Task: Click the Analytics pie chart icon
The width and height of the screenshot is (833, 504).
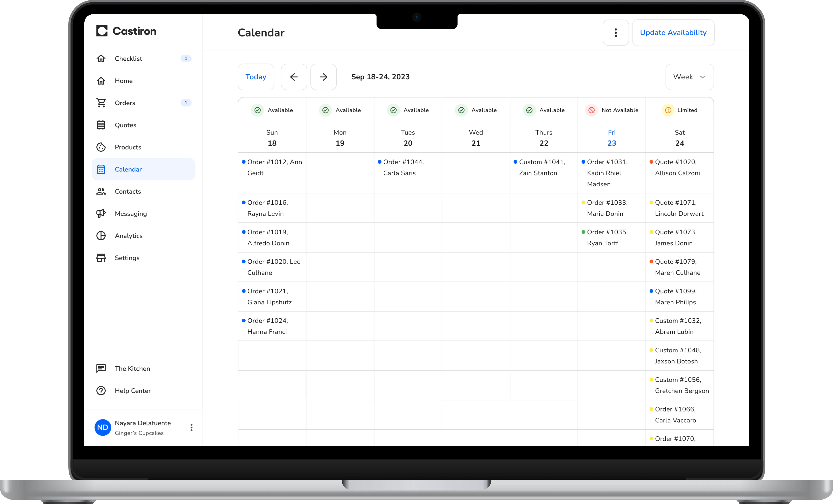Action: point(101,236)
